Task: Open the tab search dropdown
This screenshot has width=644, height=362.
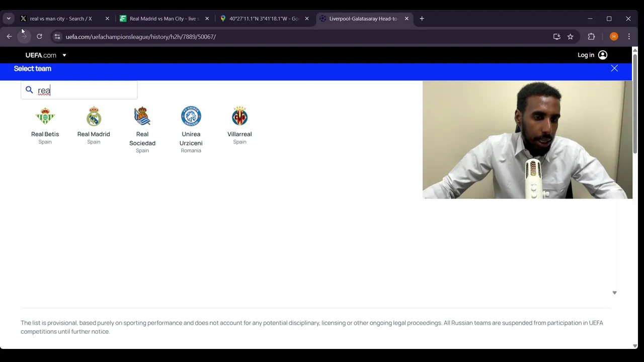Action: [x=9, y=19]
